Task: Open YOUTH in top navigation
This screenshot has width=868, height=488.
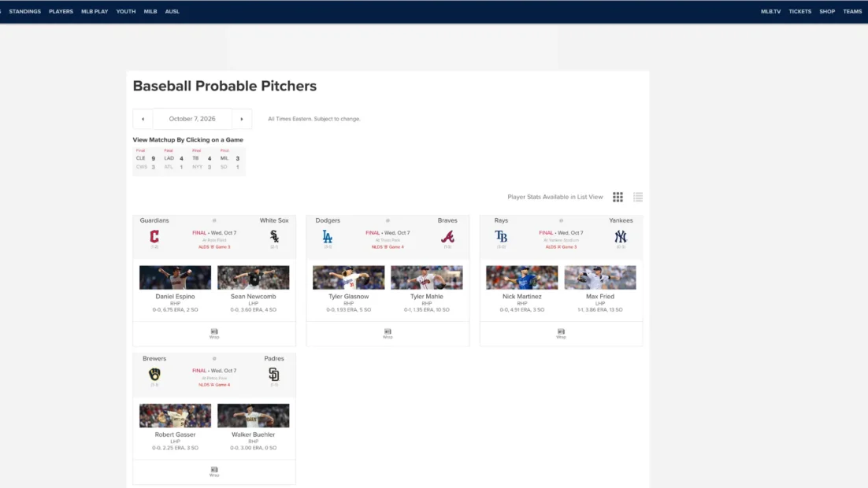Action: (x=126, y=12)
